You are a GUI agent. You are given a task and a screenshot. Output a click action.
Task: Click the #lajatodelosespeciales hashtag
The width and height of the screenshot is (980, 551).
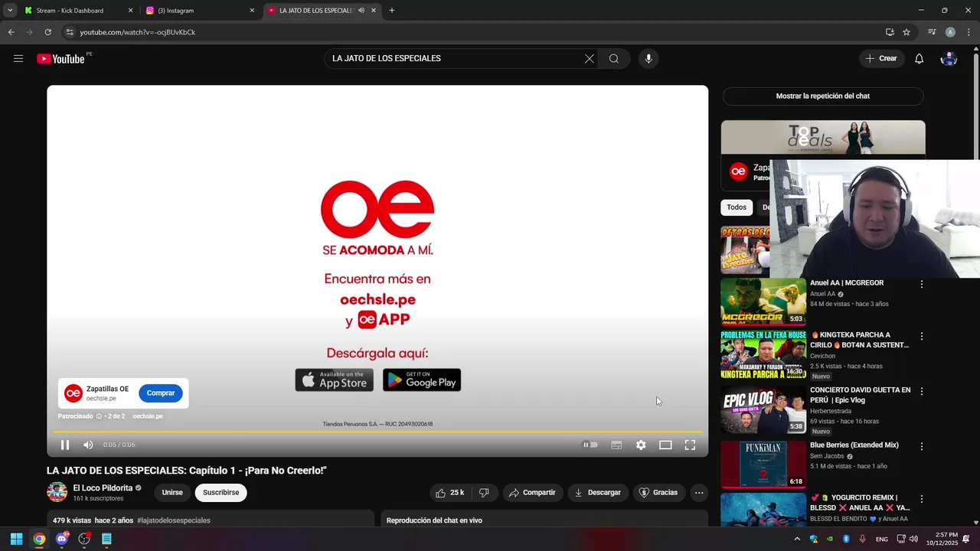174,520
